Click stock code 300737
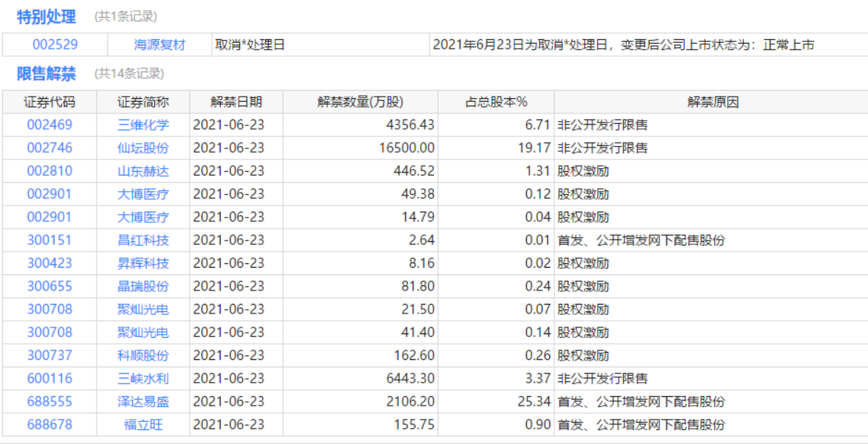868x444 pixels. [50, 355]
